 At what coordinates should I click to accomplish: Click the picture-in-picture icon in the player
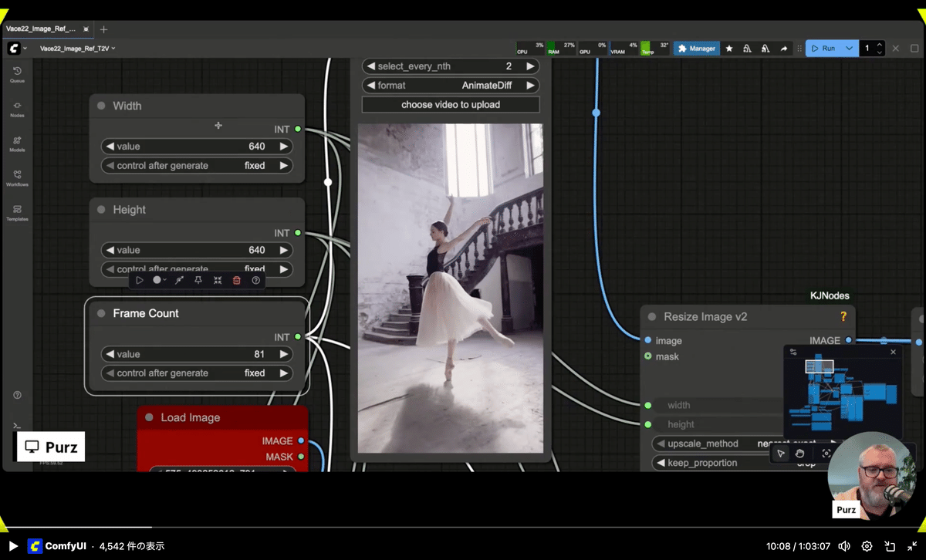click(889, 546)
